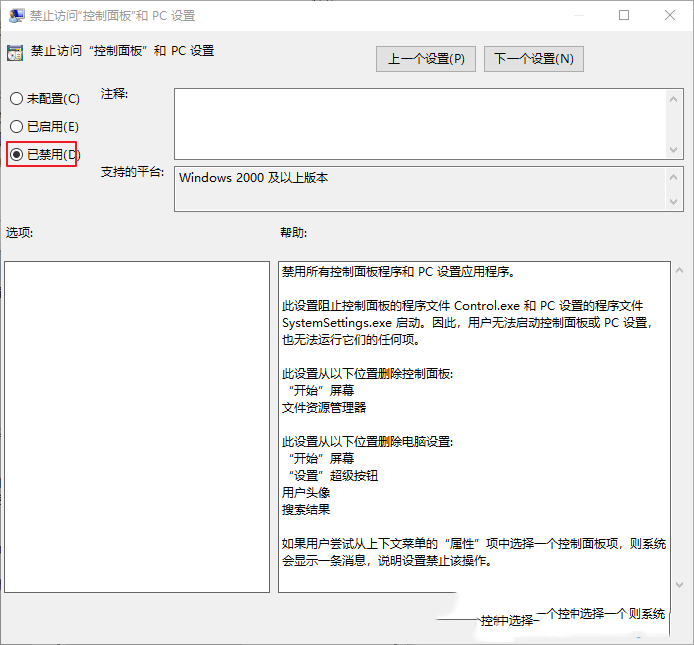This screenshot has width=694, height=645.
Task: Click the line 此设置从以下位置删除电脑设置
Action: click(367, 442)
